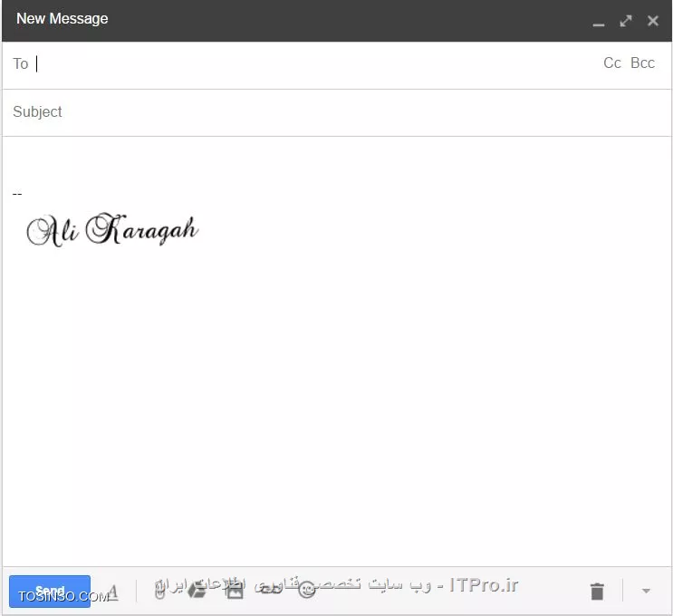The image size is (673, 616).
Task: Pop out New Message to full screen
Action: (626, 21)
